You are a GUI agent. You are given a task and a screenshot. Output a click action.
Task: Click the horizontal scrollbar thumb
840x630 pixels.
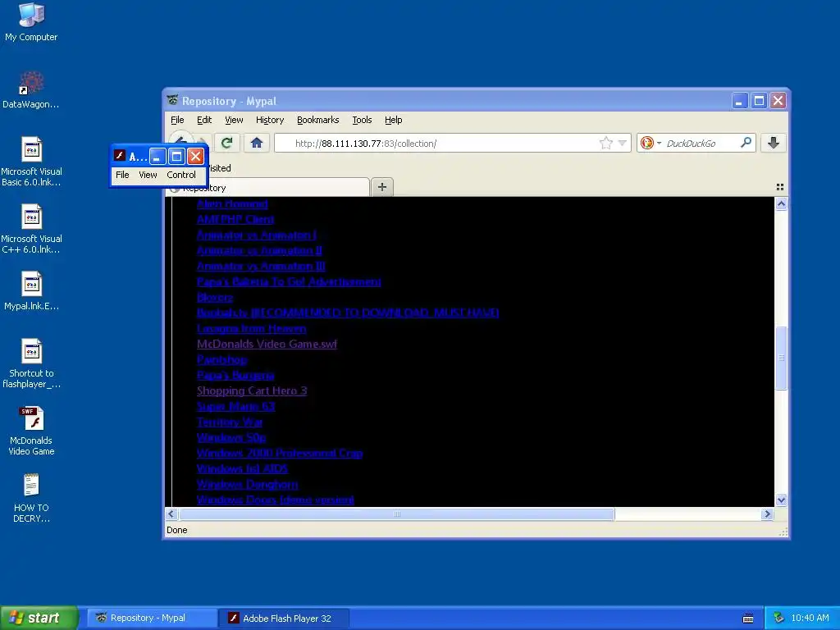point(396,514)
